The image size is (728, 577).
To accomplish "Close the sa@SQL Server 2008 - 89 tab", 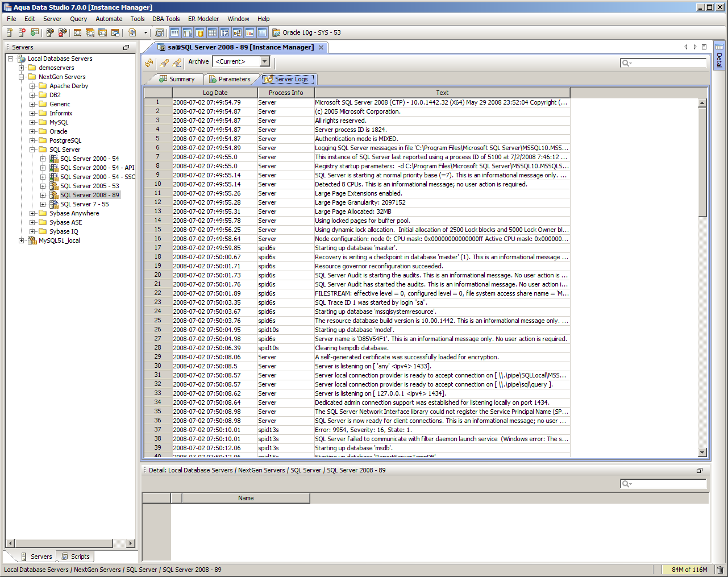I will click(321, 48).
